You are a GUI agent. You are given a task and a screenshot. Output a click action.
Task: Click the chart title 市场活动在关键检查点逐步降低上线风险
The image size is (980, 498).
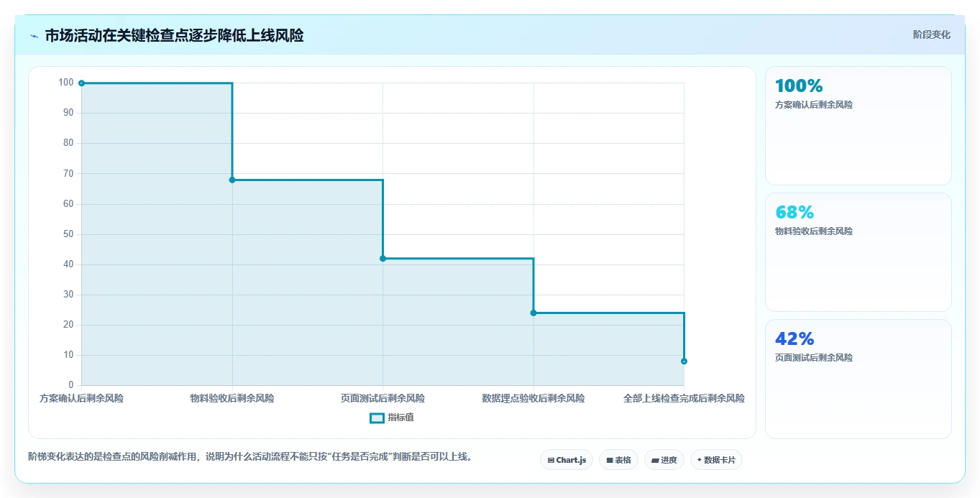click(174, 36)
